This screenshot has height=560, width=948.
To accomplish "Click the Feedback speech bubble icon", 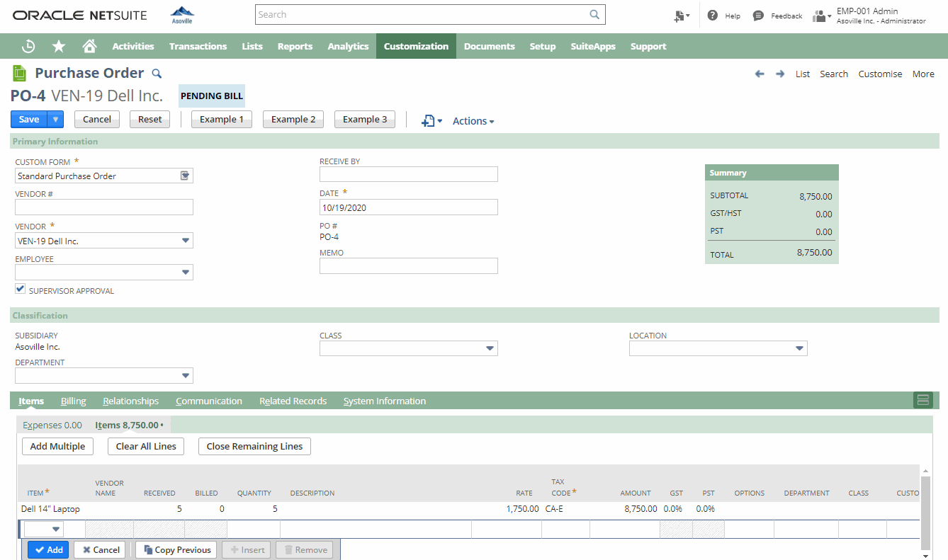I will [x=758, y=16].
